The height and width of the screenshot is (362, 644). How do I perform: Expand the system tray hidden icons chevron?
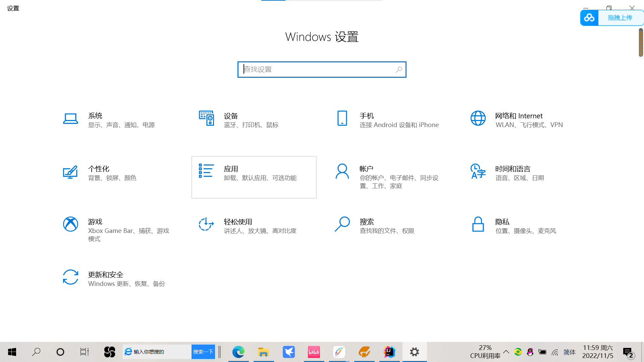click(506, 352)
